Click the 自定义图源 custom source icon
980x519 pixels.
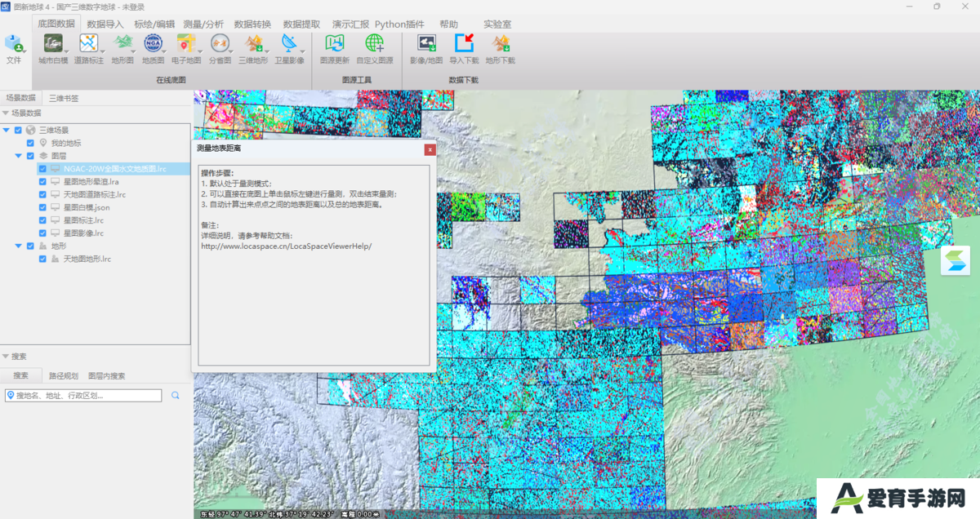tap(374, 43)
